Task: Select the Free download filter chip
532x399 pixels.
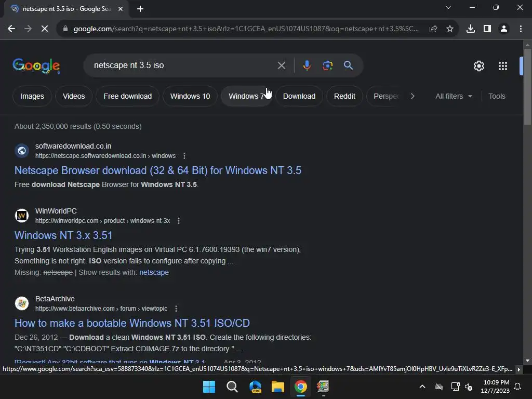Action: coord(128,96)
